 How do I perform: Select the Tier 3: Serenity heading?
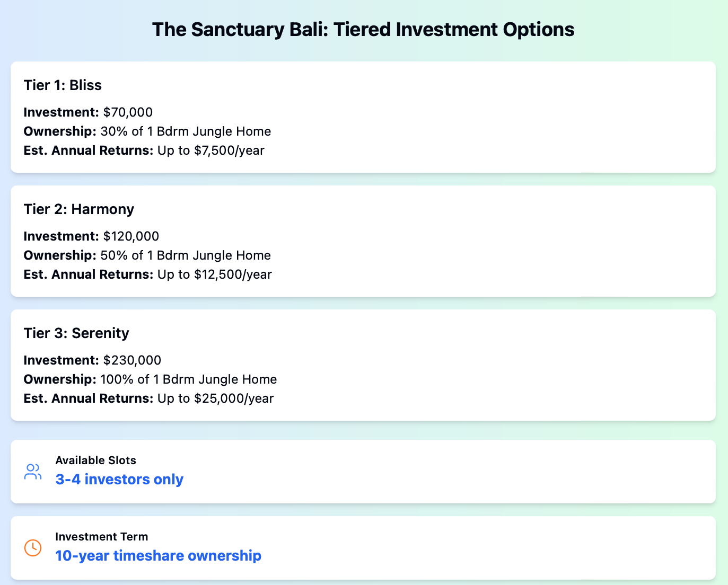[76, 333]
